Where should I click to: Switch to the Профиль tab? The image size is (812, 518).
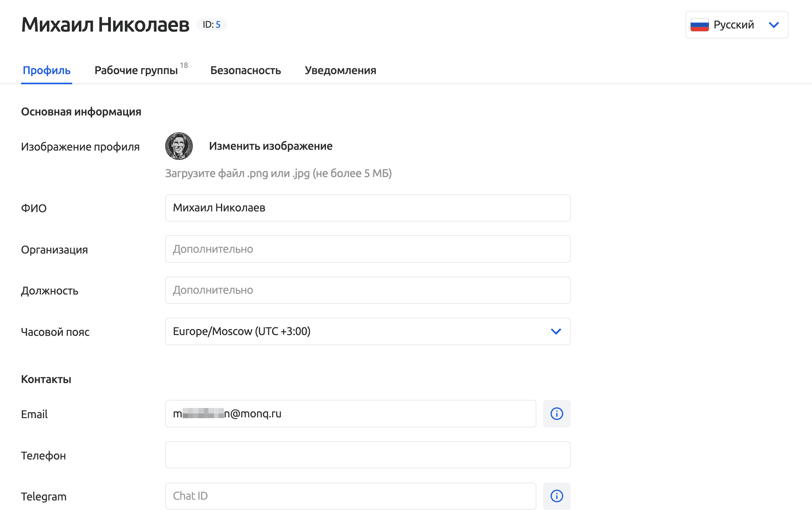46,70
